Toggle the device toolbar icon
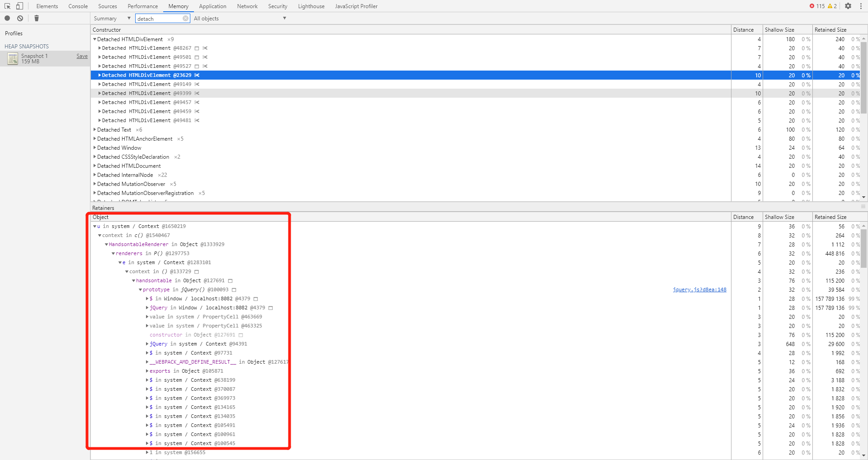The height and width of the screenshot is (460, 868). point(19,6)
